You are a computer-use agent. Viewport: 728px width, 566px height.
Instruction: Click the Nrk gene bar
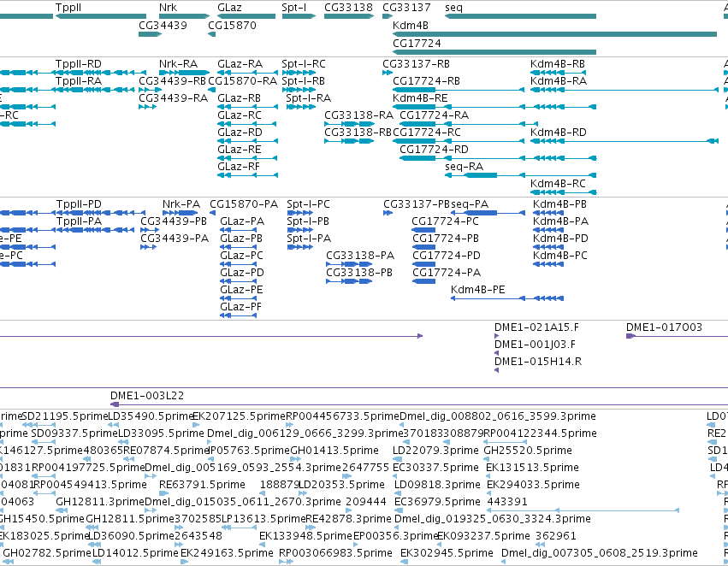point(184,16)
